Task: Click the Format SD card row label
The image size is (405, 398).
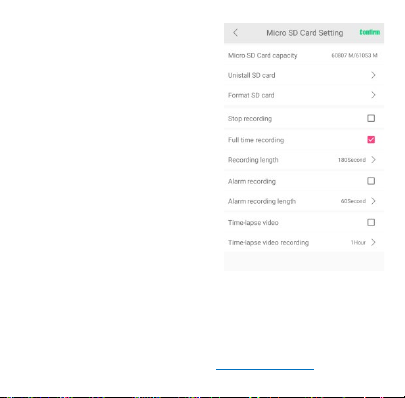Action: click(251, 95)
